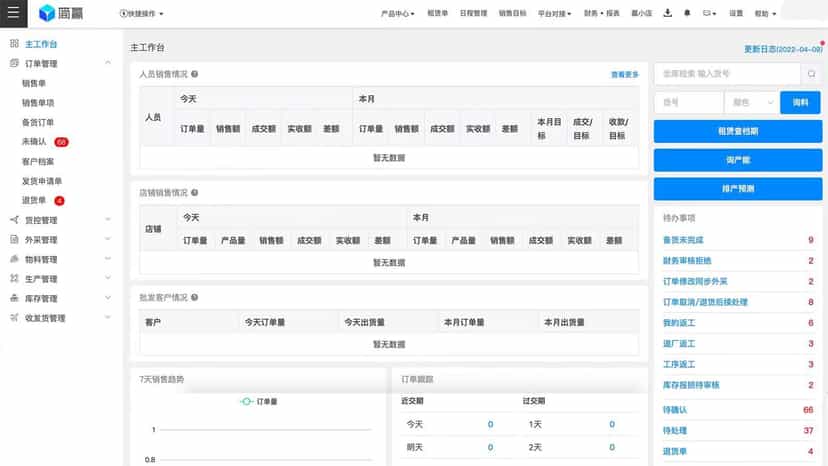Click the 货号 input field
Image resolution: width=828 pixels, height=466 pixels.
click(689, 102)
